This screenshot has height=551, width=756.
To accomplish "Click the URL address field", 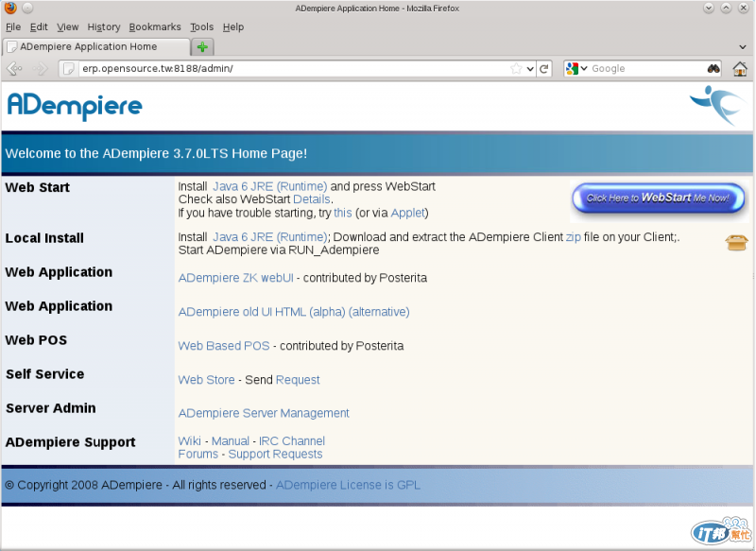I will pyautogui.click(x=294, y=69).
